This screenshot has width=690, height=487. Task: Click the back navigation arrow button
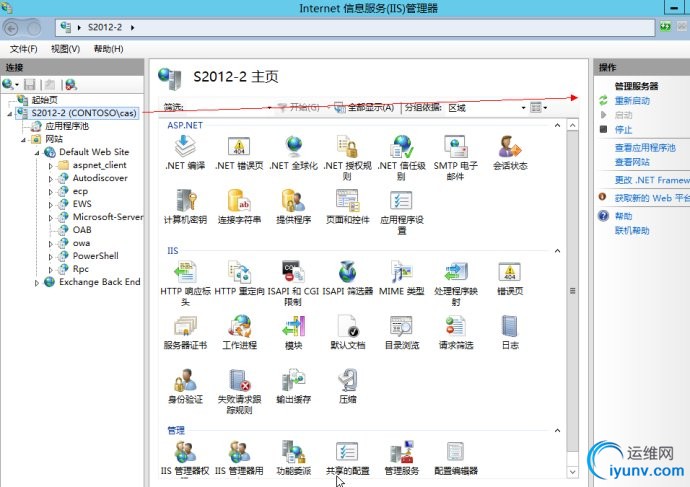[x=11, y=29]
